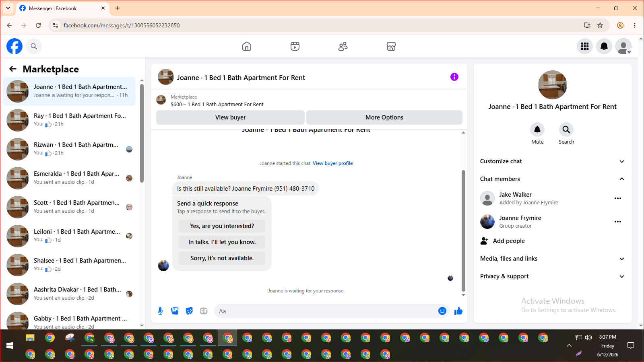Open the Menu grid icon
The image size is (644, 362).
point(585,46)
